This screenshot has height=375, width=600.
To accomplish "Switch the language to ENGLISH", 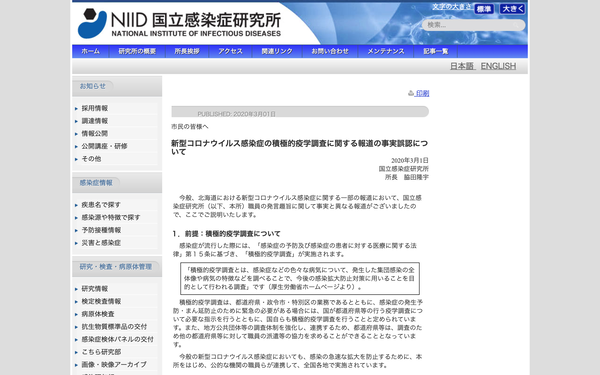I will pos(498,66).
